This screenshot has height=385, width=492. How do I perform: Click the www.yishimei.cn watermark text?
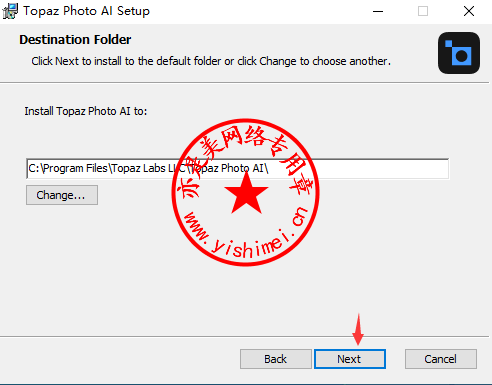pos(247,233)
